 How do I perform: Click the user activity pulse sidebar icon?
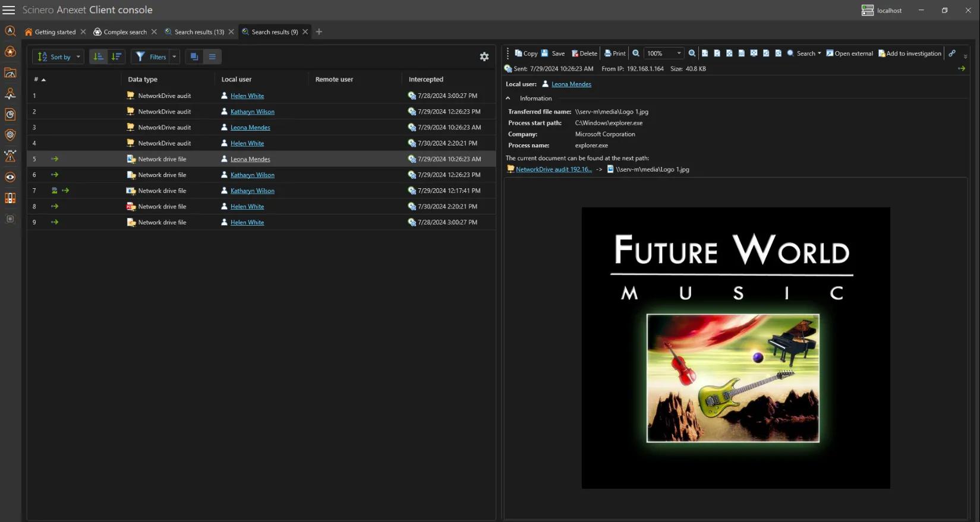10,94
